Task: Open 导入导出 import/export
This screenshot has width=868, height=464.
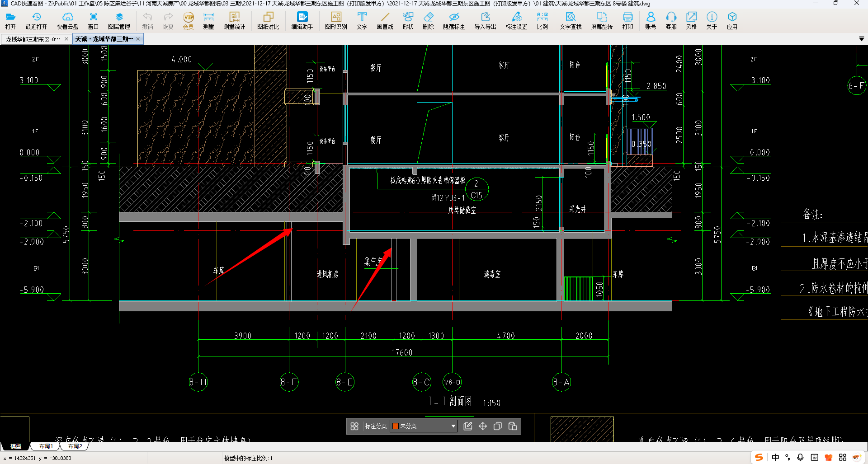Action: click(485, 21)
